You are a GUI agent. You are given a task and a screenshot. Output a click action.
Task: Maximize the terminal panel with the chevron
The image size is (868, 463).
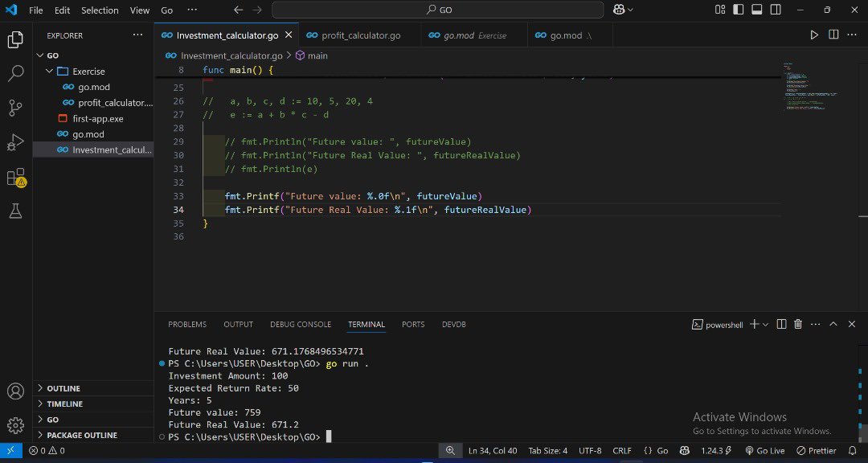click(833, 324)
